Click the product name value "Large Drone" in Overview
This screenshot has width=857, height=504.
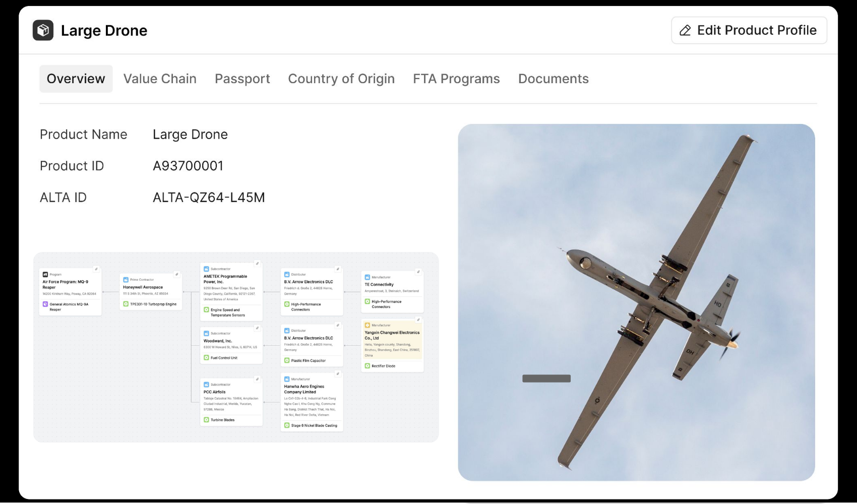point(190,135)
